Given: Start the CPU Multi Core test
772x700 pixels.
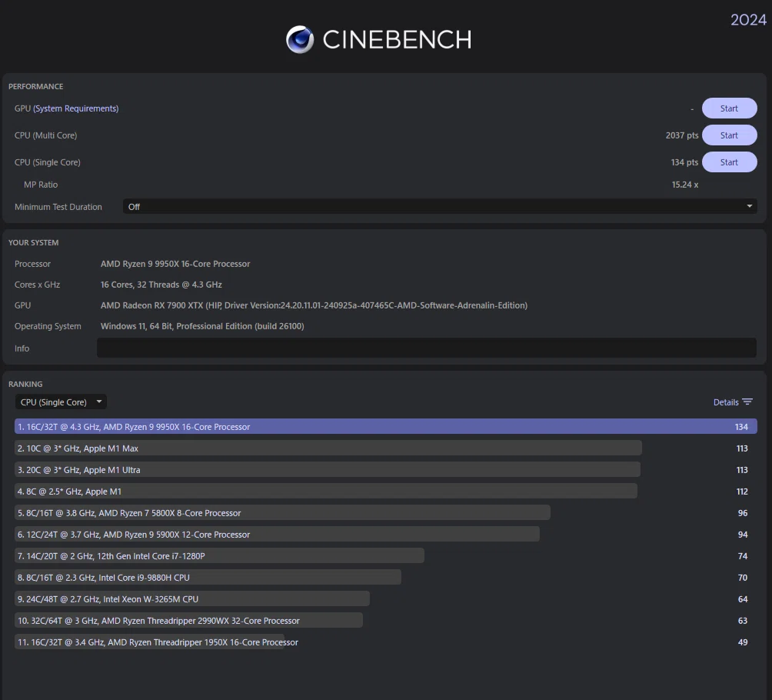Looking at the screenshot, I should [729, 135].
